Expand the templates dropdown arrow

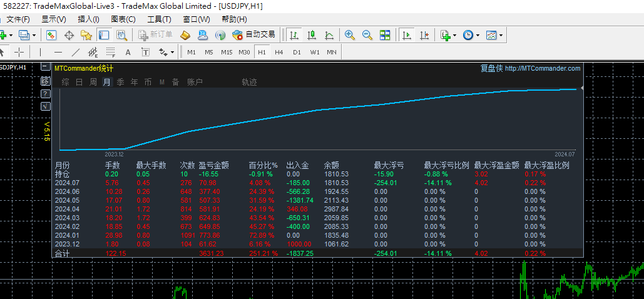point(501,35)
